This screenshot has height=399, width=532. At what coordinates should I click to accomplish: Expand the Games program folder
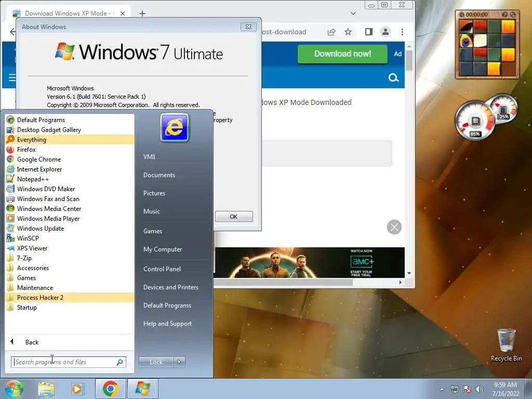[x=70, y=277]
